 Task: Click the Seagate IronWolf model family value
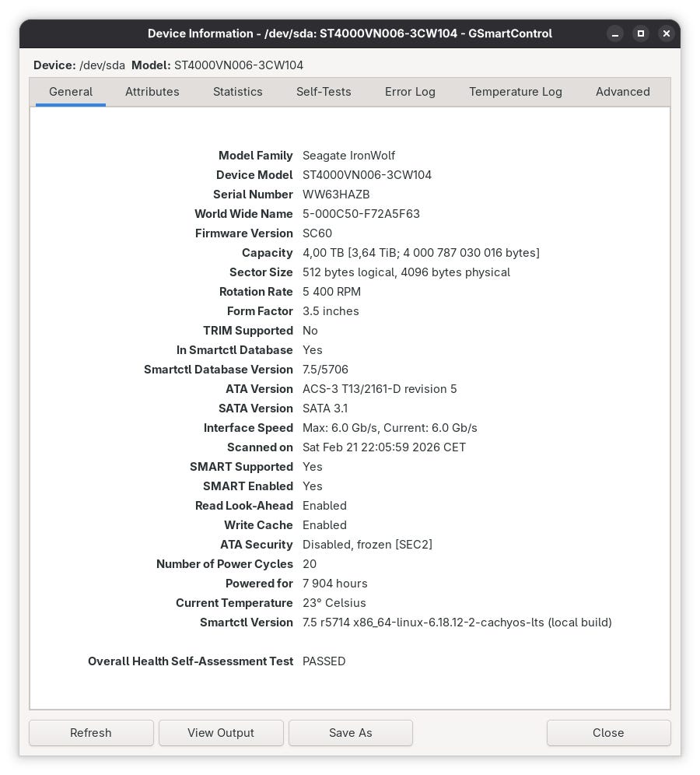click(x=348, y=156)
